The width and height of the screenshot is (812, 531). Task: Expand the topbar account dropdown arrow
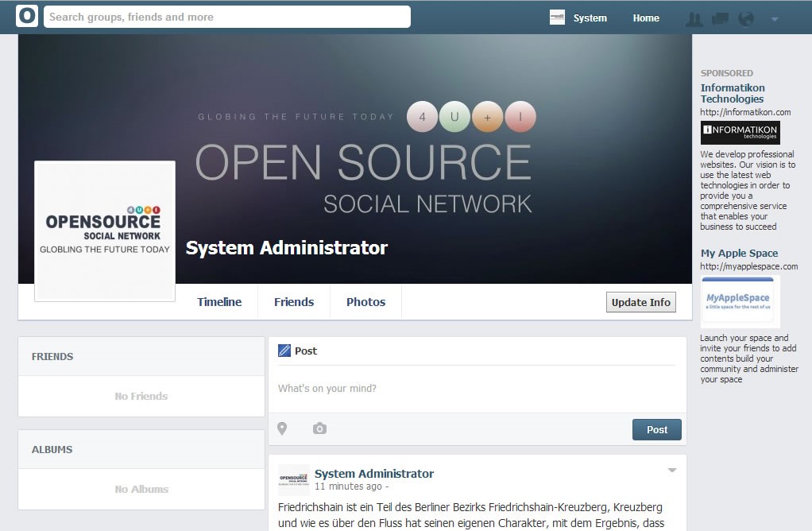pyautogui.click(x=775, y=19)
